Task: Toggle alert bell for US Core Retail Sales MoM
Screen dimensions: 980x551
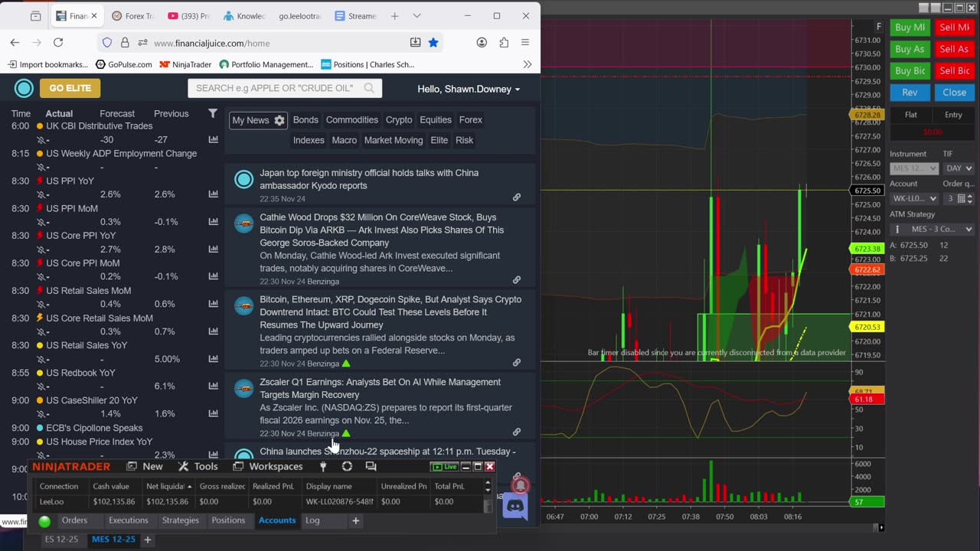Action: 41,331
